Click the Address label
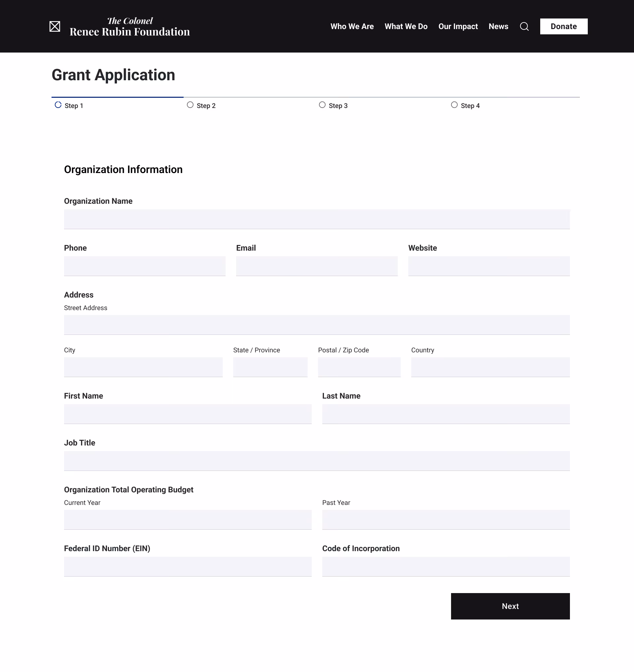The width and height of the screenshot is (634, 672). click(x=79, y=295)
